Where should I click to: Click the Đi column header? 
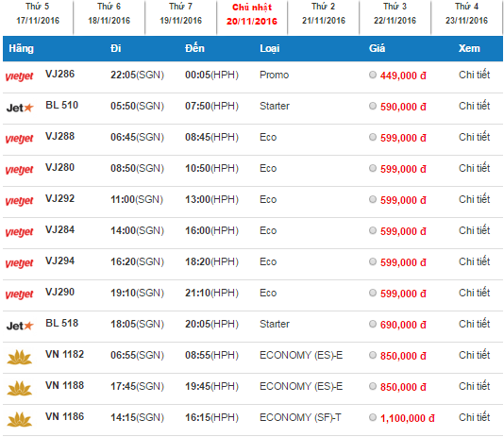point(116,48)
